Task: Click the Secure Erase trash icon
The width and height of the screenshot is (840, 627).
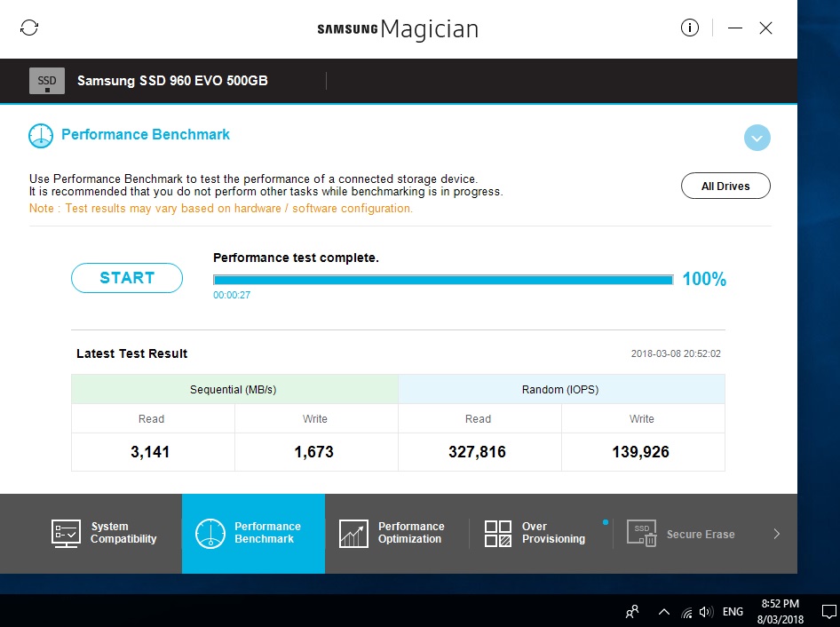Action: [x=642, y=534]
